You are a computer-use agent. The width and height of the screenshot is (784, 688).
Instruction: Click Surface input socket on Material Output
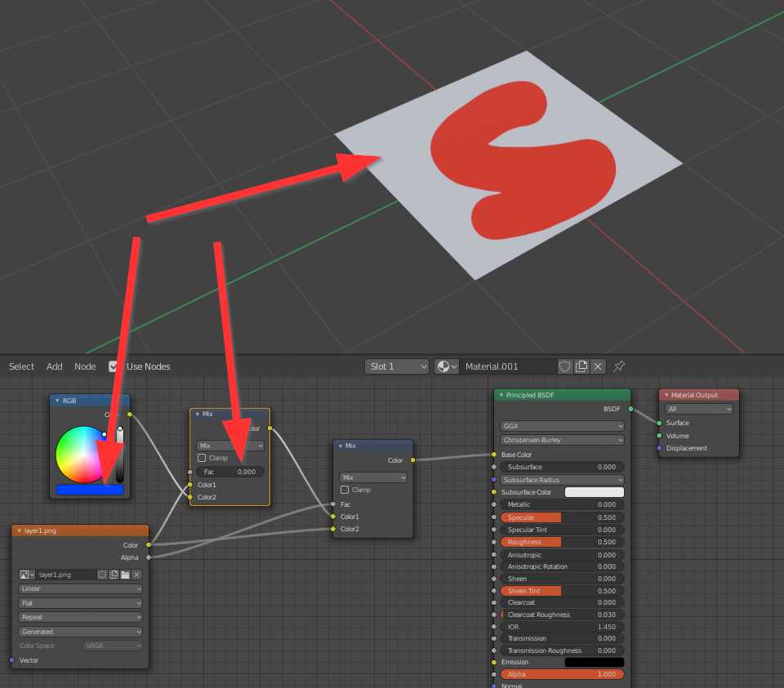click(660, 423)
